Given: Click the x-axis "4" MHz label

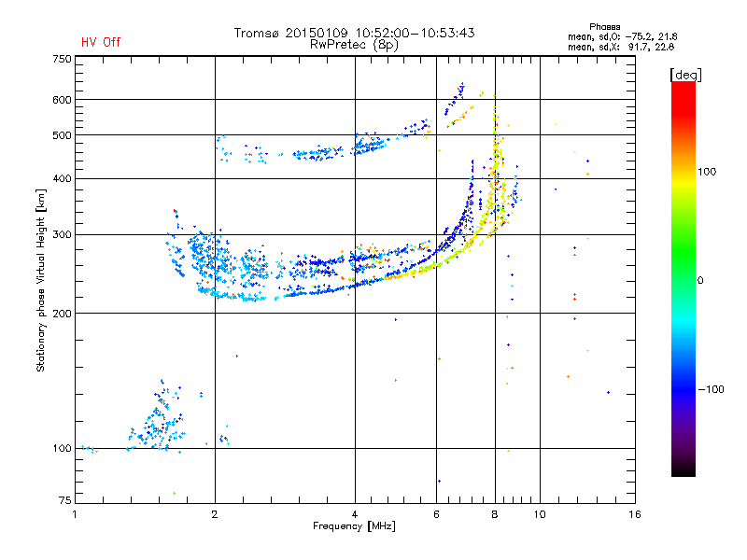Looking at the screenshot, I should 355,514.
